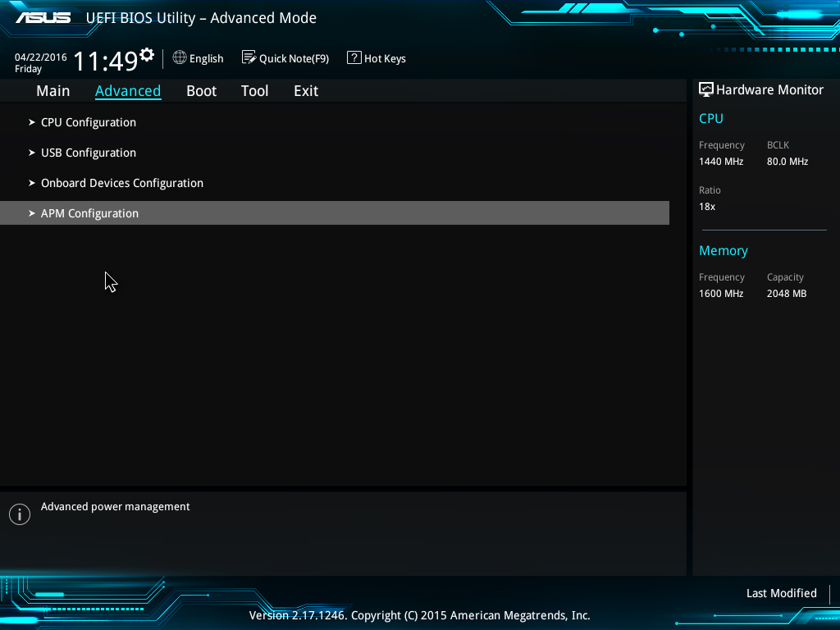Click the Hardware Monitor title
The width and height of the screenshot is (840, 630).
769,90
